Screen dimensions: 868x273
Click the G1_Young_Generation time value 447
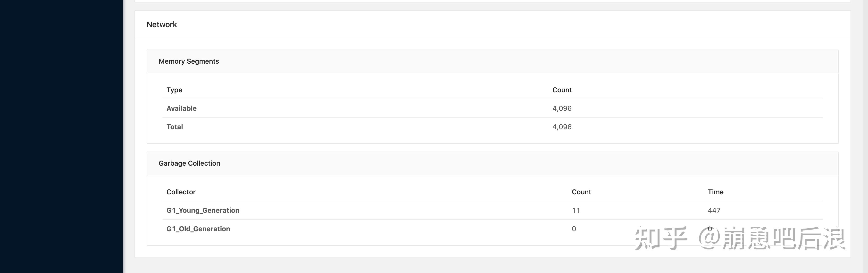[715, 210]
